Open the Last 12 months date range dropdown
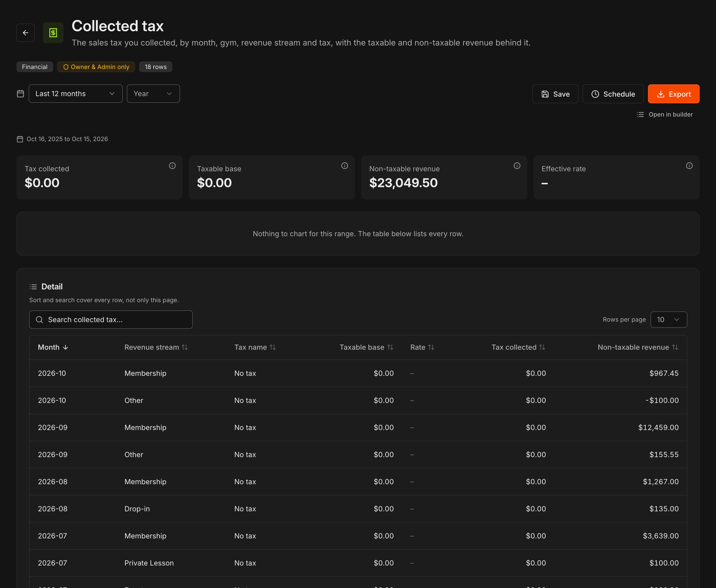This screenshot has height=588, width=716. 75,94
